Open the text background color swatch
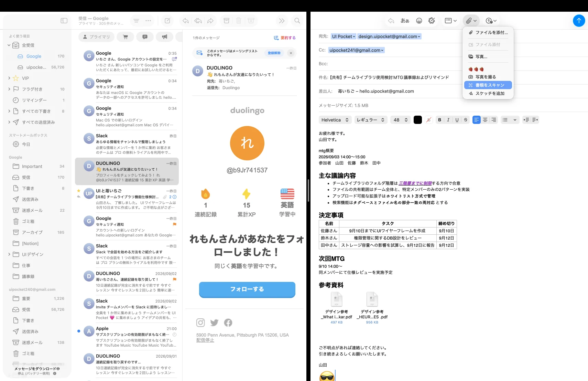The width and height of the screenshot is (588, 381). coord(428,120)
